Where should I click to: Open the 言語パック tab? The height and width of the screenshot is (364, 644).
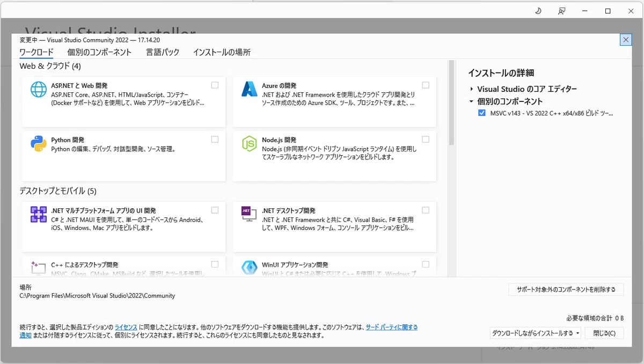click(x=163, y=52)
